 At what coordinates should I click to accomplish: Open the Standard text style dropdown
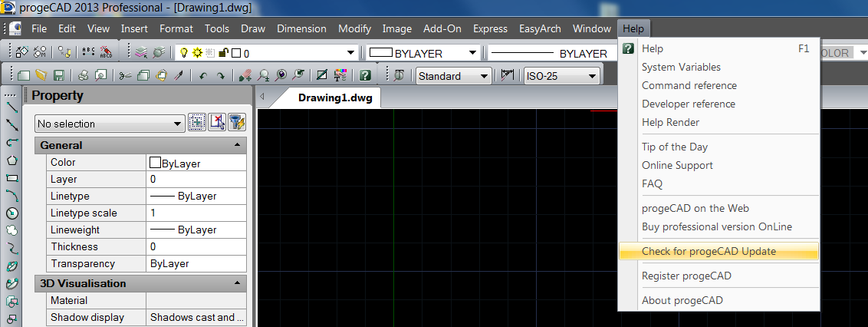tap(485, 76)
